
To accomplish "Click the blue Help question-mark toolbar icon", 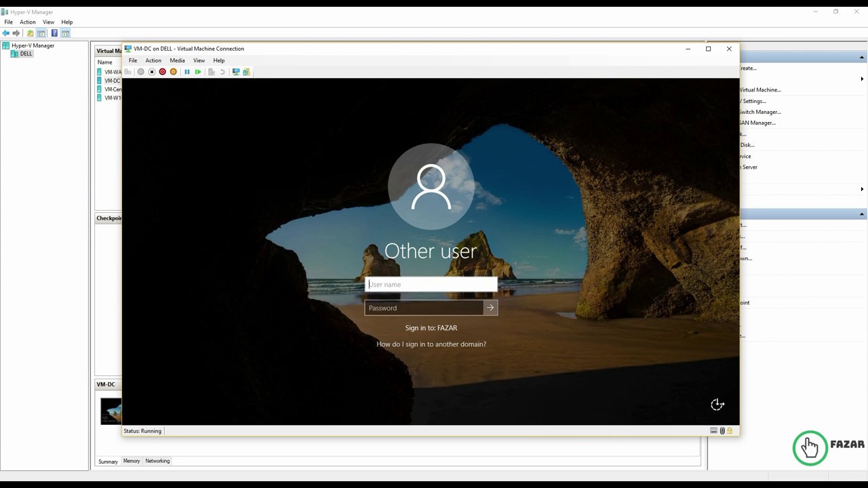I will (x=54, y=33).
